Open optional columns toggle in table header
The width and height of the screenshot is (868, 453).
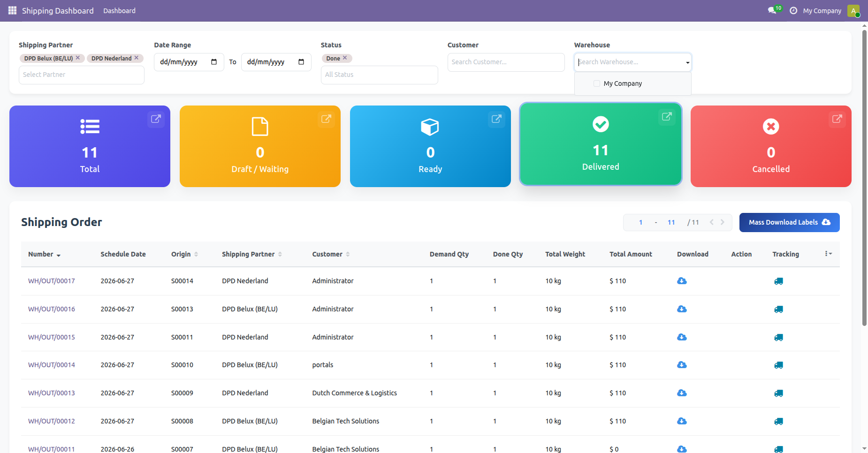tap(828, 254)
